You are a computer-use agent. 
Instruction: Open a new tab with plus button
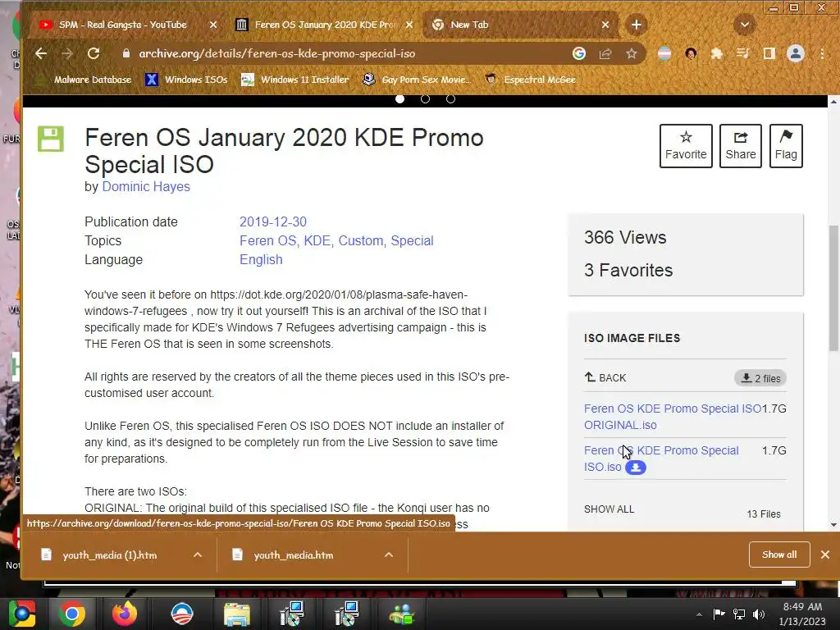[x=636, y=25]
